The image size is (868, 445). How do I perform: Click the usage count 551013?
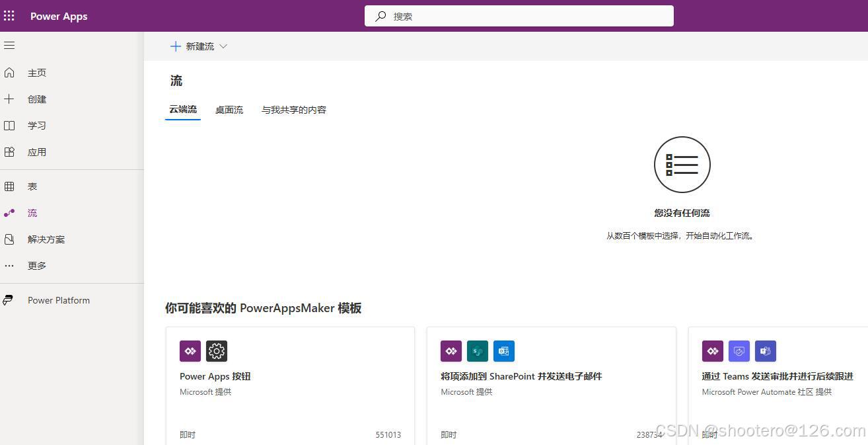[x=388, y=434]
